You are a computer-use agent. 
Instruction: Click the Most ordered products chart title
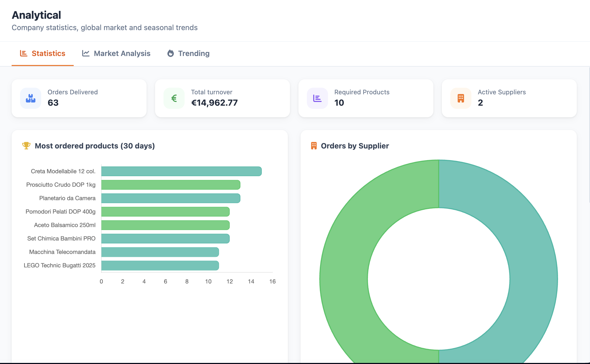tap(95, 146)
